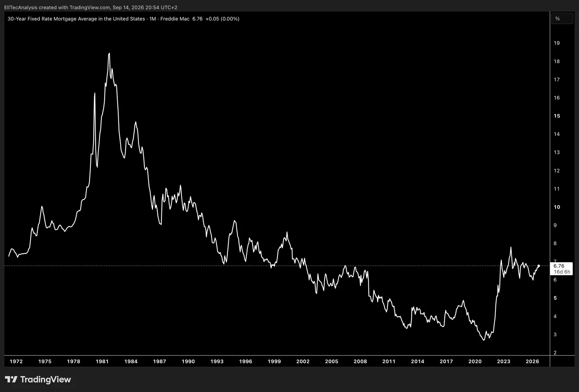Click the 19 level on the price axis

(557, 43)
